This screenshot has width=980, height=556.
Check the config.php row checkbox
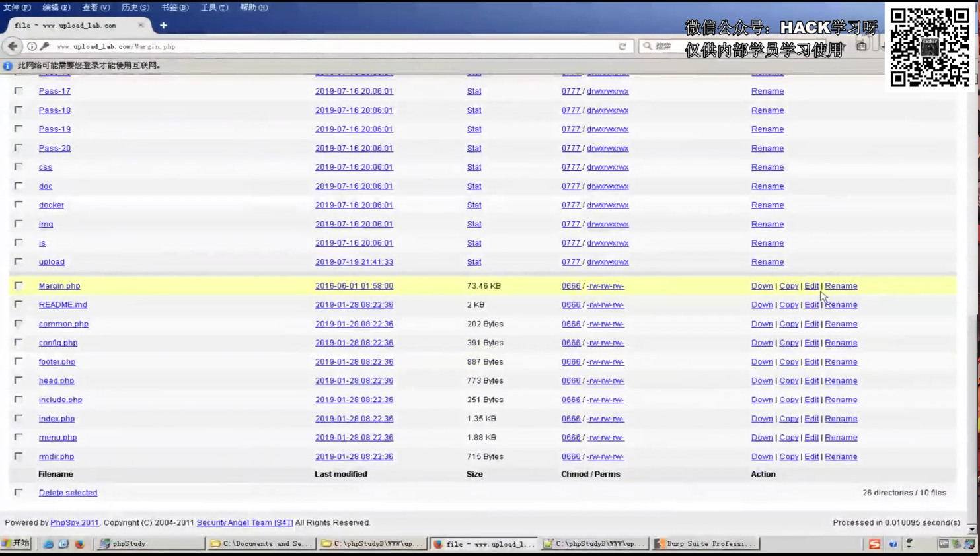pyautogui.click(x=19, y=343)
